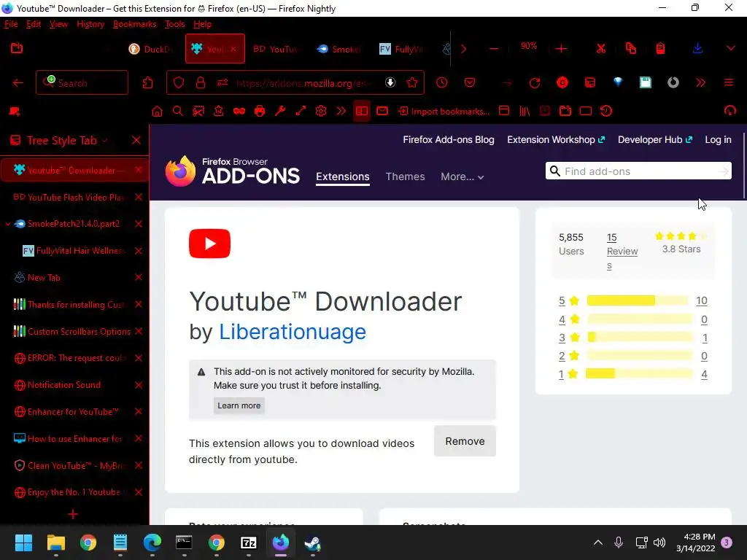Click the envelope mail icon
This screenshot has height=560, width=747.
[x=382, y=112]
